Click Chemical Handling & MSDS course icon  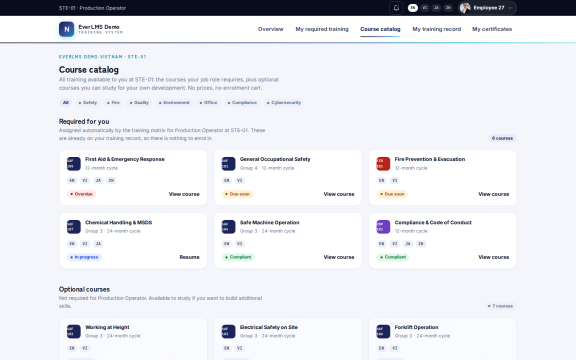pyautogui.click(x=73, y=227)
